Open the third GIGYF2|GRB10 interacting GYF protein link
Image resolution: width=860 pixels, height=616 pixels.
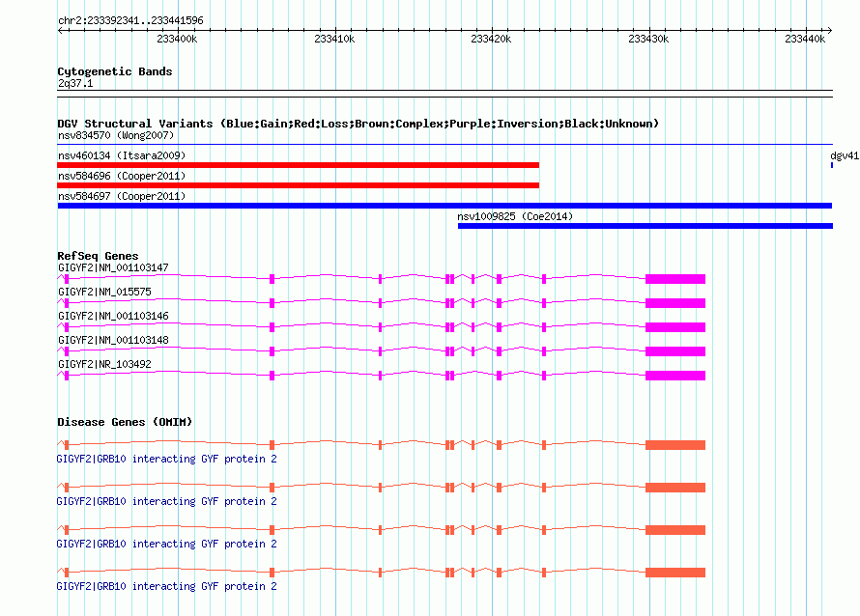[167, 545]
